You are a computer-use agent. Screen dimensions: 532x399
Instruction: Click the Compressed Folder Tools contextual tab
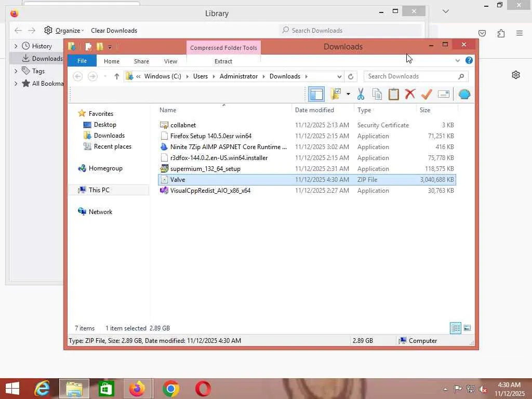point(223,48)
